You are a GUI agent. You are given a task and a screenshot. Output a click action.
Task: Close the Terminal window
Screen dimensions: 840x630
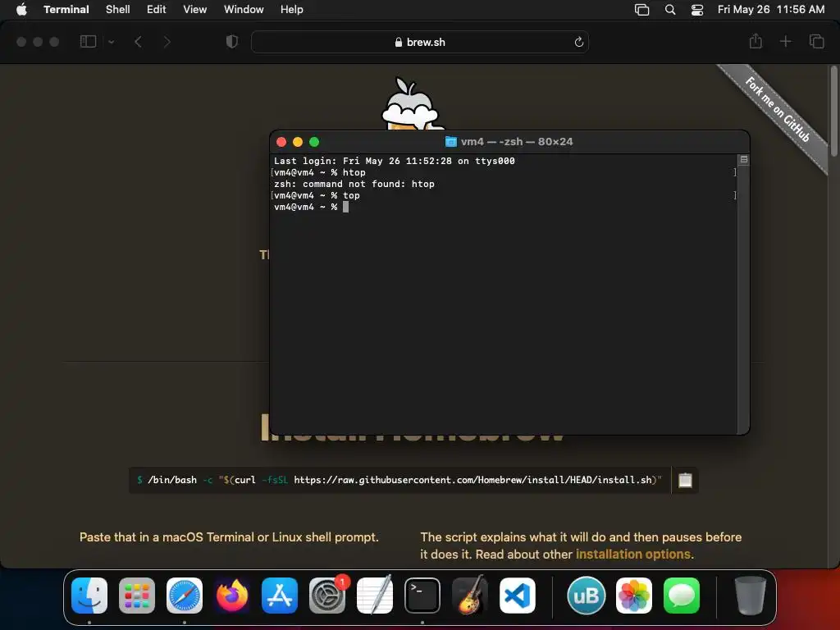[x=281, y=142]
